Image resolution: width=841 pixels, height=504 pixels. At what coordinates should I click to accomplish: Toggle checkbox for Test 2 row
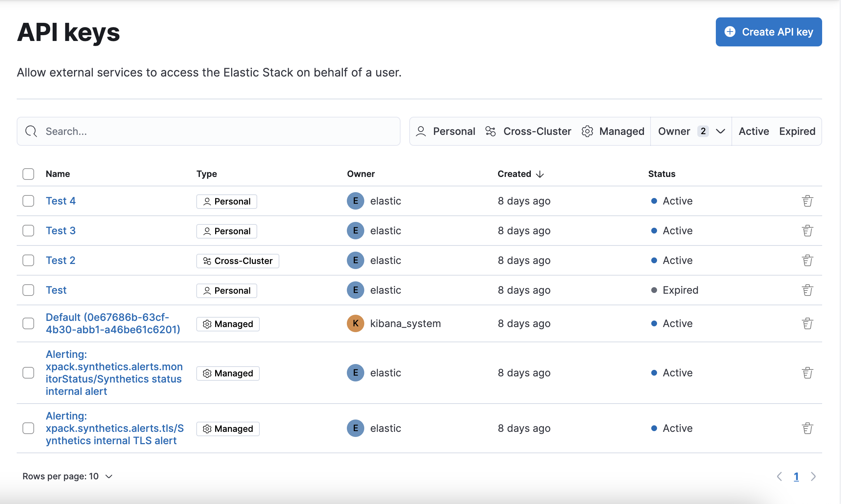[x=28, y=260]
